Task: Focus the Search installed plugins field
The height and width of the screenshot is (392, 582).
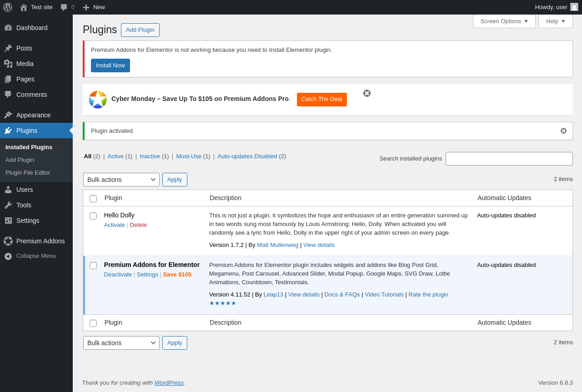Action: coord(509,159)
